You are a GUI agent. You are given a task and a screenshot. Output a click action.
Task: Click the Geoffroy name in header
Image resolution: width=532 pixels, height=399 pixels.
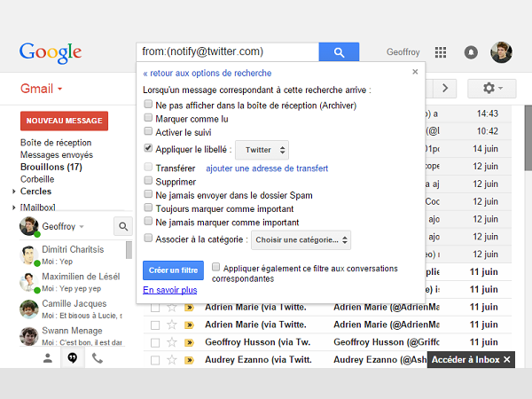click(403, 52)
